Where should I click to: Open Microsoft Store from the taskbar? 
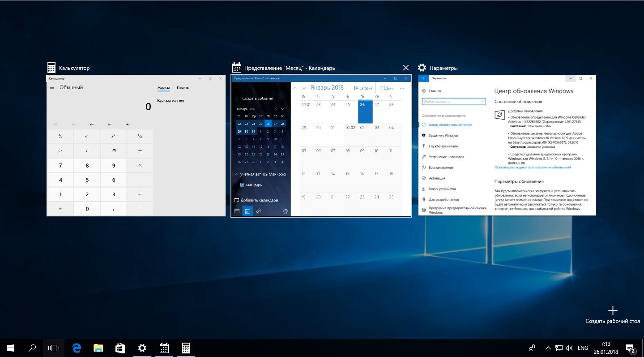pos(120,348)
